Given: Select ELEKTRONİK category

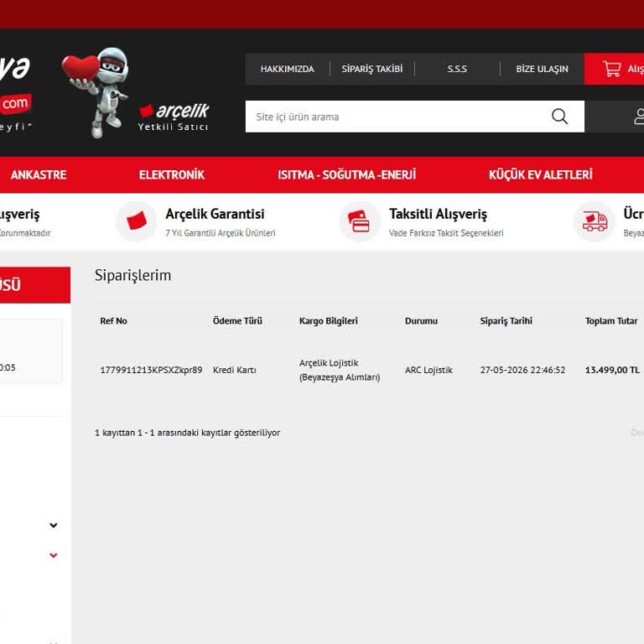Looking at the screenshot, I should (x=172, y=175).
